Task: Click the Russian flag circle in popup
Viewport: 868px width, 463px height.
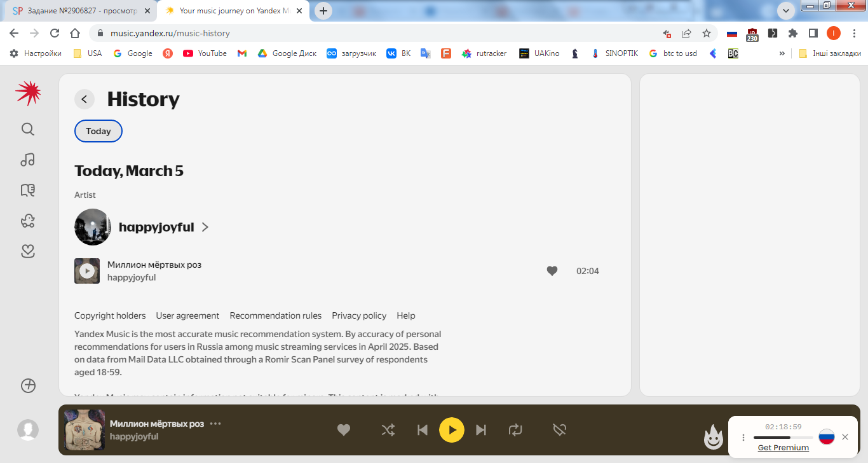Action: point(826,437)
